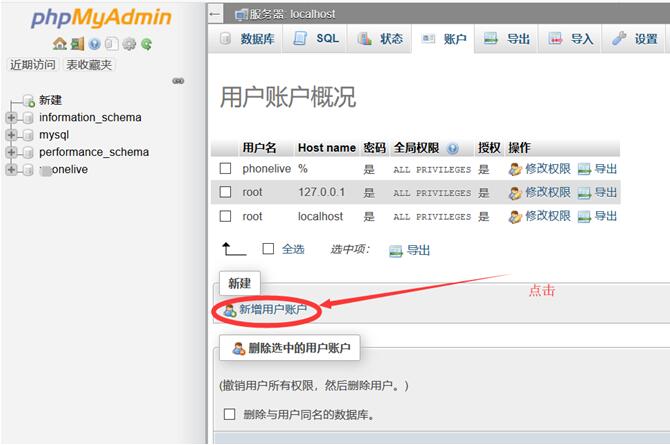Collapse navigation panel with left arrow

pyautogui.click(x=215, y=14)
